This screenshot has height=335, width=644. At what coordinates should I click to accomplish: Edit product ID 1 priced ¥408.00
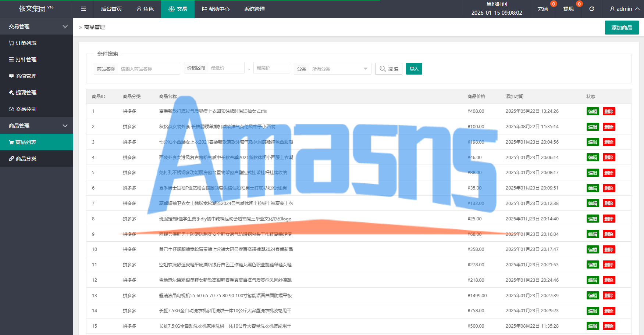click(593, 111)
